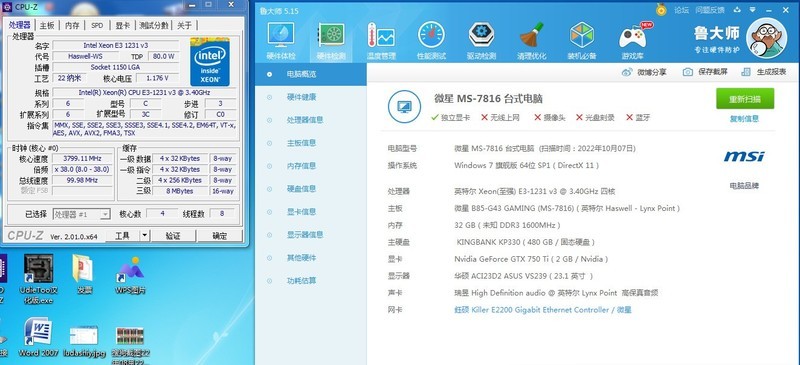Image resolution: width=800 pixels, height=365 pixels.
Task: Select 显卡信息 in the sidebar
Action: [311, 212]
